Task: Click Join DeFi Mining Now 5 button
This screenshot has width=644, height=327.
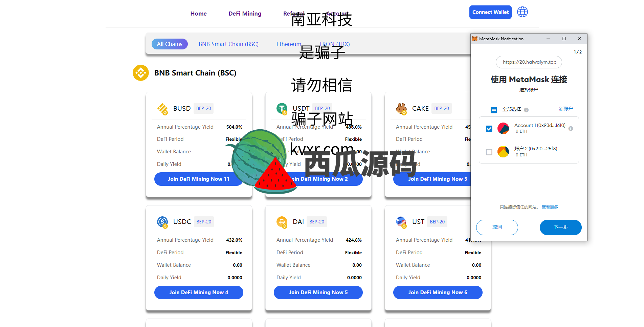Action: (318, 292)
